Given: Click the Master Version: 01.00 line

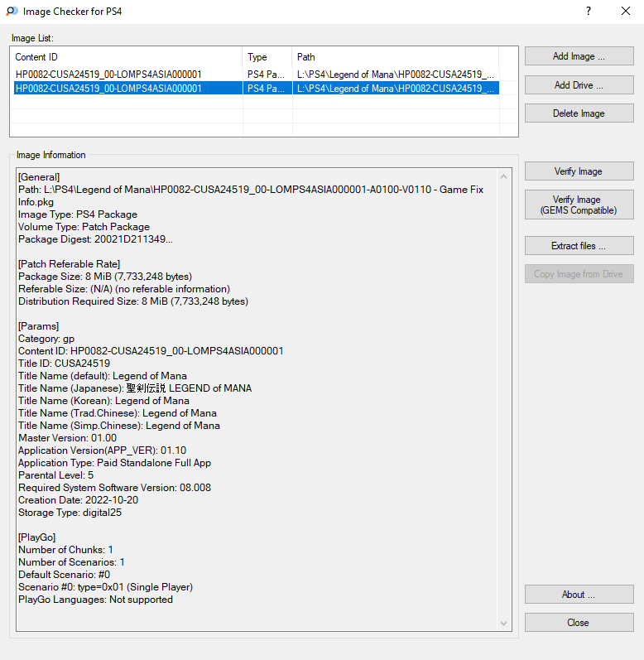Looking at the screenshot, I should 67,438.
